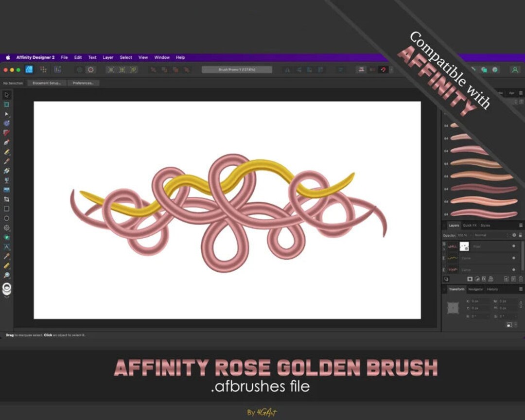Switch to the Export Persona icon
This screenshot has height=420, width=525.
pyautogui.click(x=57, y=70)
